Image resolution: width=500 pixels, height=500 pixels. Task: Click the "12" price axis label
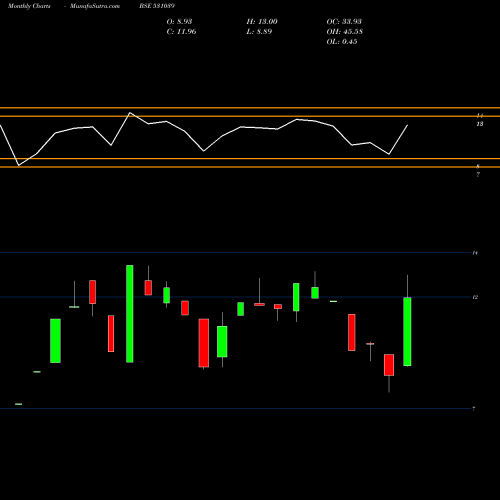(x=475, y=297)
